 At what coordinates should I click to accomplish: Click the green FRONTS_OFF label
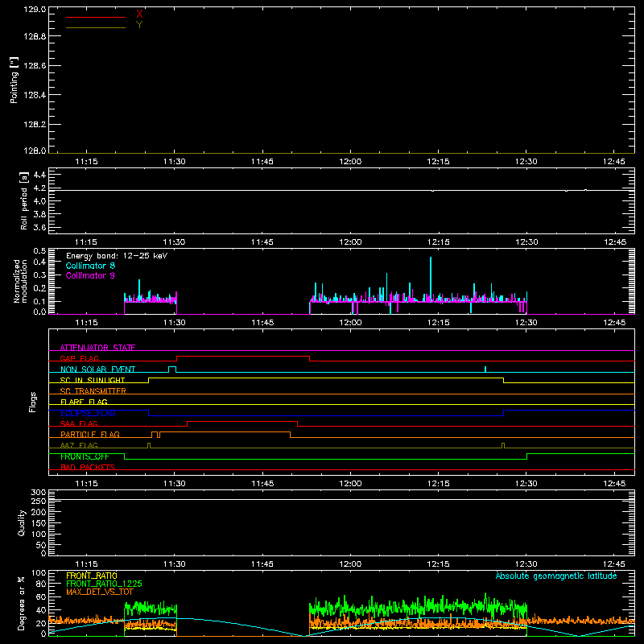pos(85,456)
